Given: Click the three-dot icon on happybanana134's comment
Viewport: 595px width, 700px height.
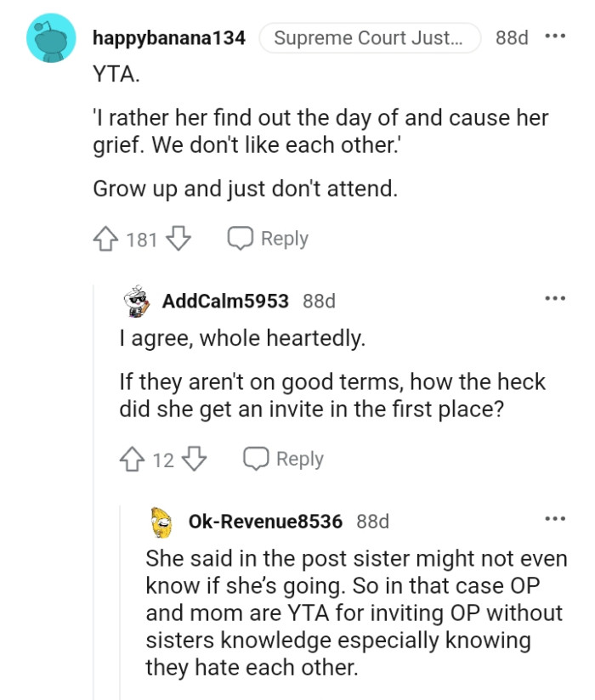Looking at the screenshot, I should click(555, 36).
